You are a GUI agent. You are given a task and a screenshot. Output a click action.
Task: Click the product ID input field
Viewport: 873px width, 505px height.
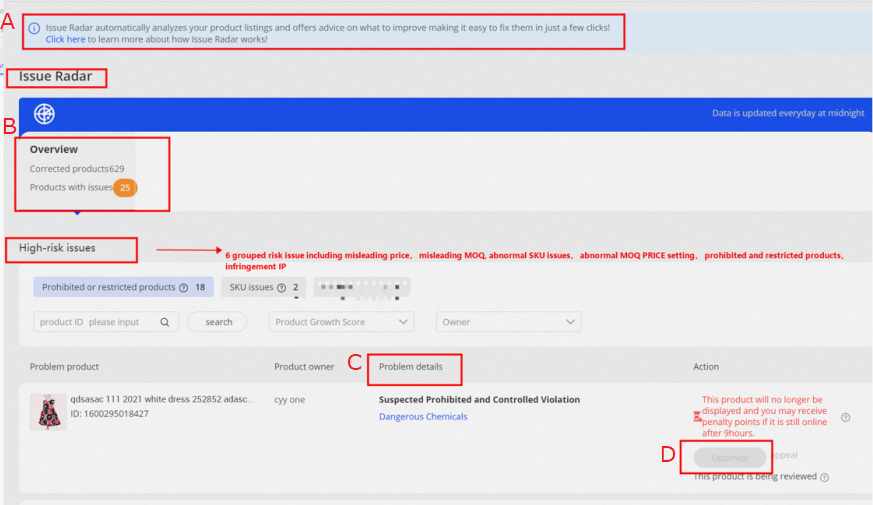pos(98,322)
